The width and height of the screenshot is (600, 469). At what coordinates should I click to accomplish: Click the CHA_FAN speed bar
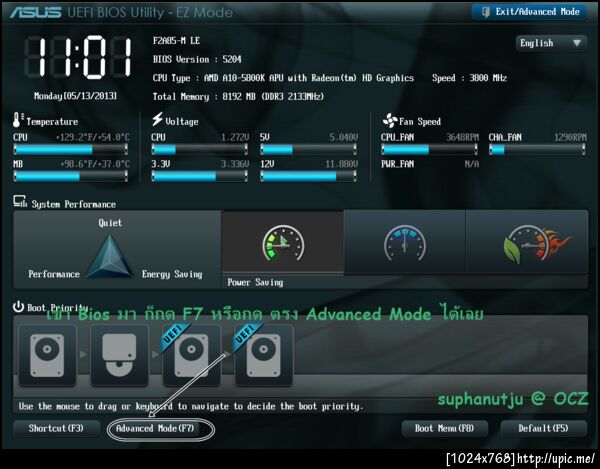pos(537,149)
